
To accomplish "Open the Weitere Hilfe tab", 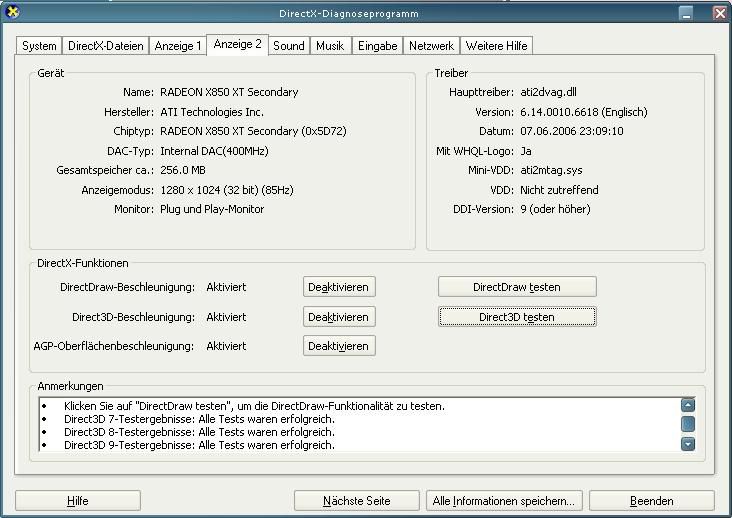I will tap(497, 46).
